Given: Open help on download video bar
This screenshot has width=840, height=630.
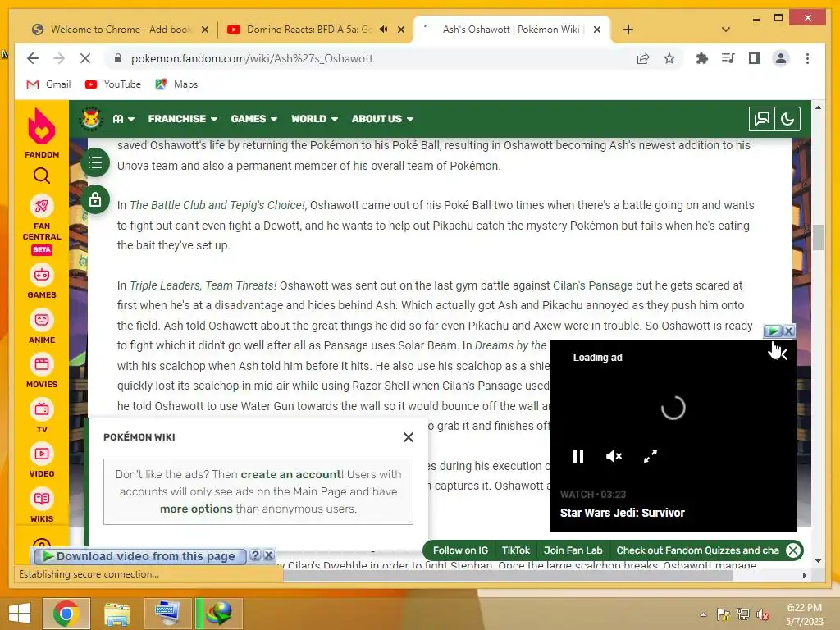Looking at the screenshot, I should [x=255, y=555].
